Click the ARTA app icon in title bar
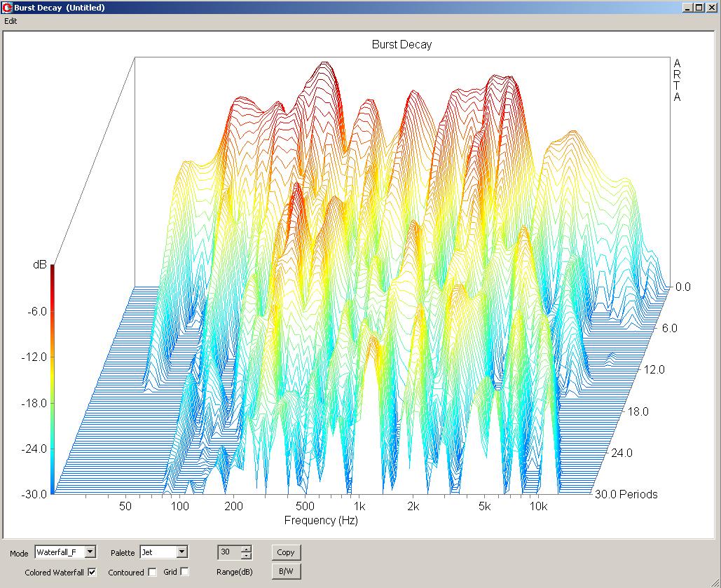Viewport: 721px width, 588px height. (7, 8)
